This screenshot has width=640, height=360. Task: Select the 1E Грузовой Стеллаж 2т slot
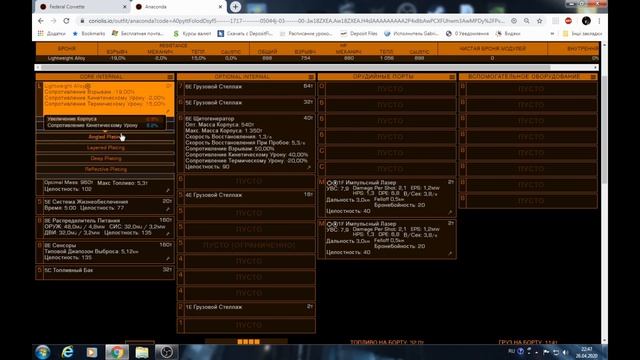click(246, 308)
